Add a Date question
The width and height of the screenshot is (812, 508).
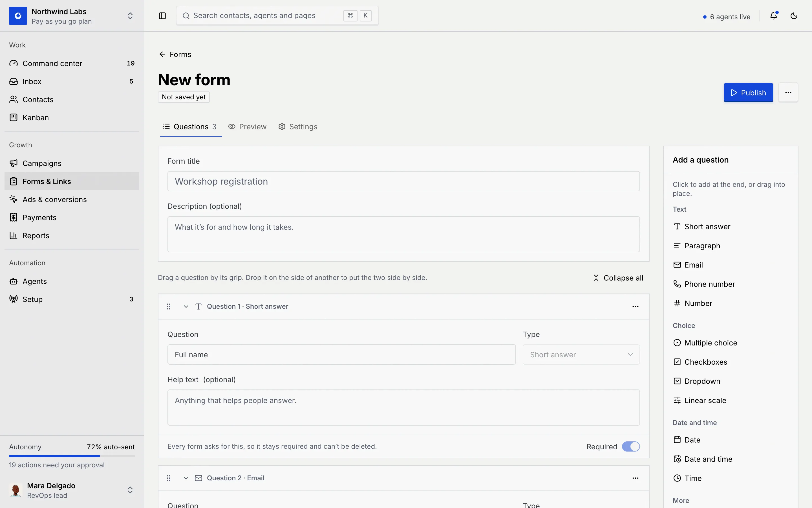731,440
